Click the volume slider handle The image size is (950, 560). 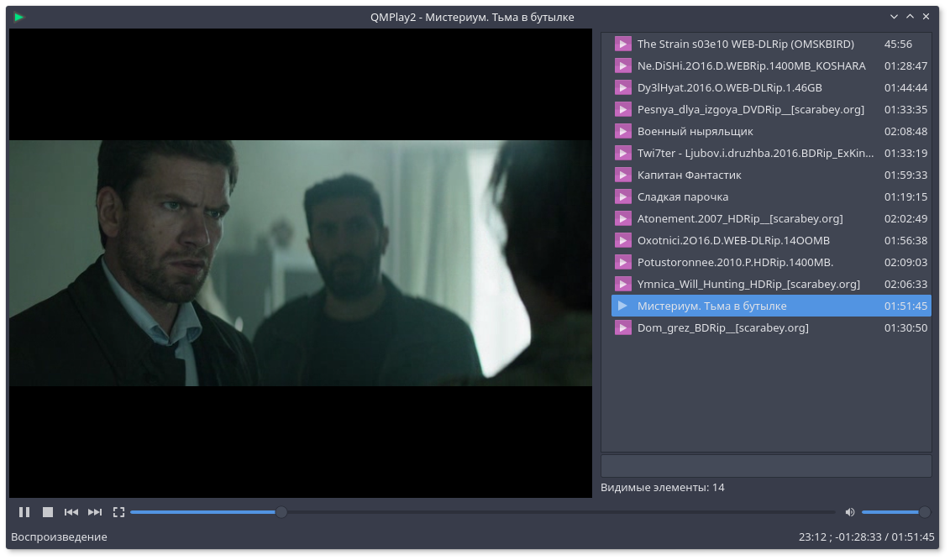pos(925,512)
